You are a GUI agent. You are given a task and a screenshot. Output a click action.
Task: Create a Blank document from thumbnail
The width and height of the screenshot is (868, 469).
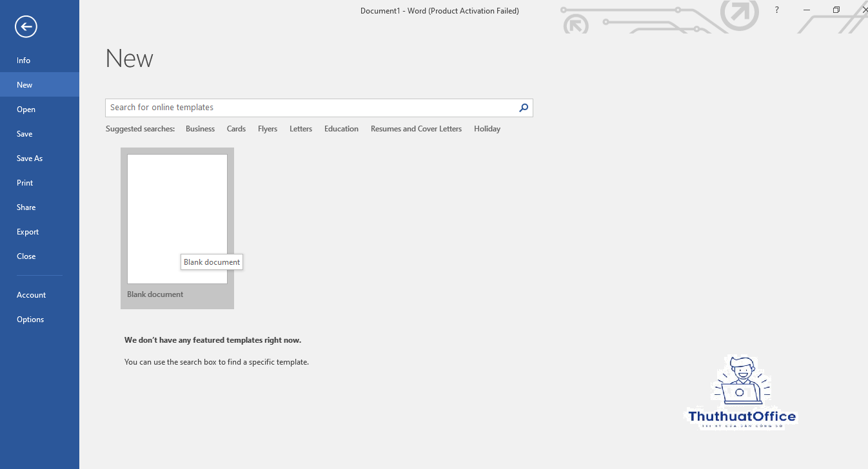(x=177, y=219)
